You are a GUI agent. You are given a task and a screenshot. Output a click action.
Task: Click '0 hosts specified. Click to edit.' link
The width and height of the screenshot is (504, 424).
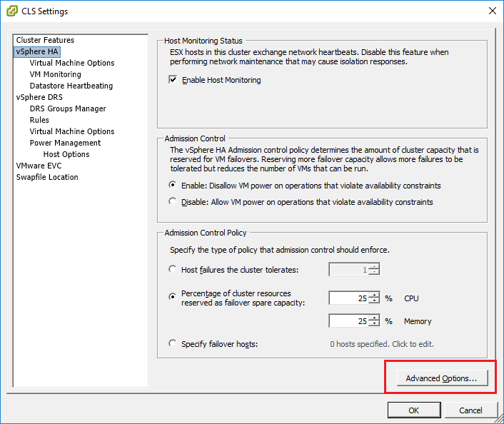tap(382, 344)
